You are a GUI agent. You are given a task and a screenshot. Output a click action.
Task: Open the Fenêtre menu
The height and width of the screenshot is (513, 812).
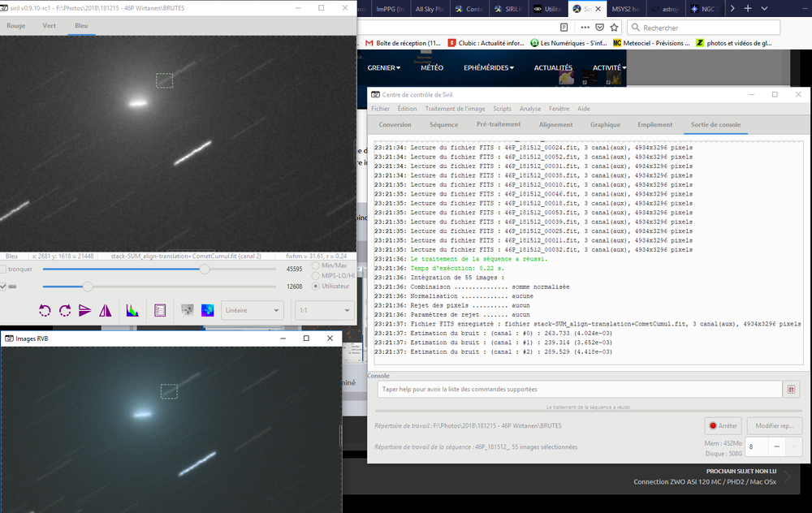click(559, 109)
